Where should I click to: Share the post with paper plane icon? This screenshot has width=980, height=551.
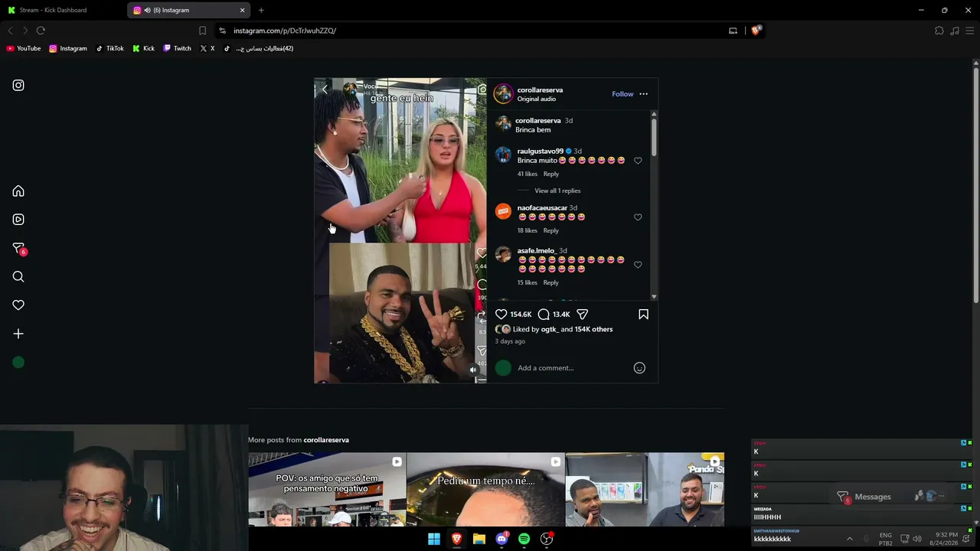(583, 315)
